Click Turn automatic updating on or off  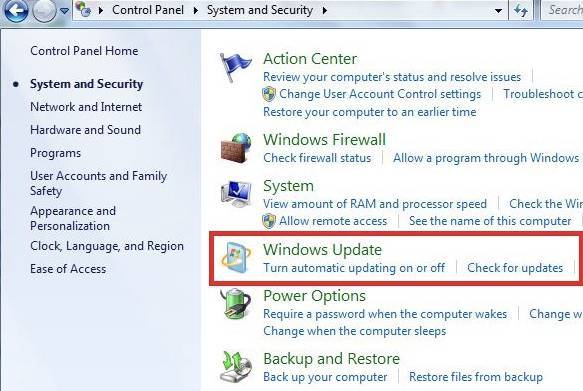click(x=354, y=268)
